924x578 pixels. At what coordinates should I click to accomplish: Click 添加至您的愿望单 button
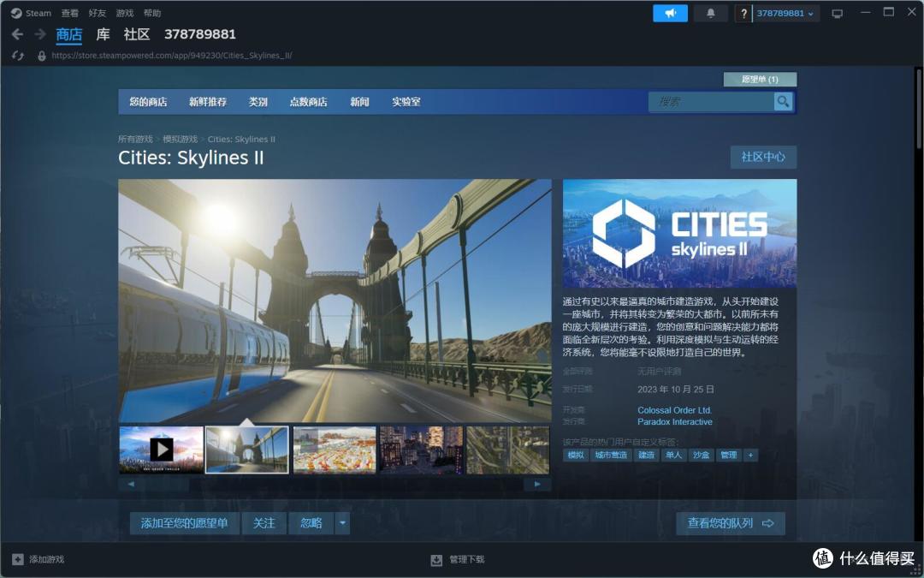[x=185, y=523]
